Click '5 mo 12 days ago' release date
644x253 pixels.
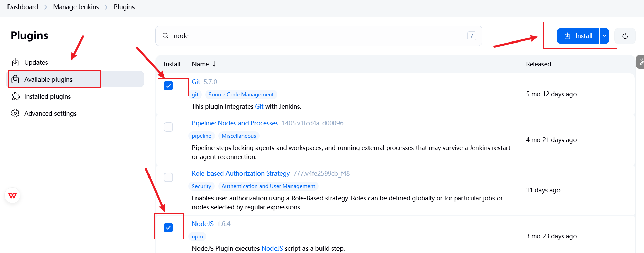551,94
